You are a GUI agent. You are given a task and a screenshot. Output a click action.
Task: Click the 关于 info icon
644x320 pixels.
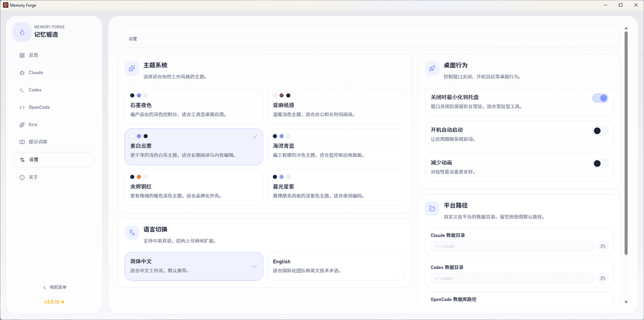(x=22, y=177)
